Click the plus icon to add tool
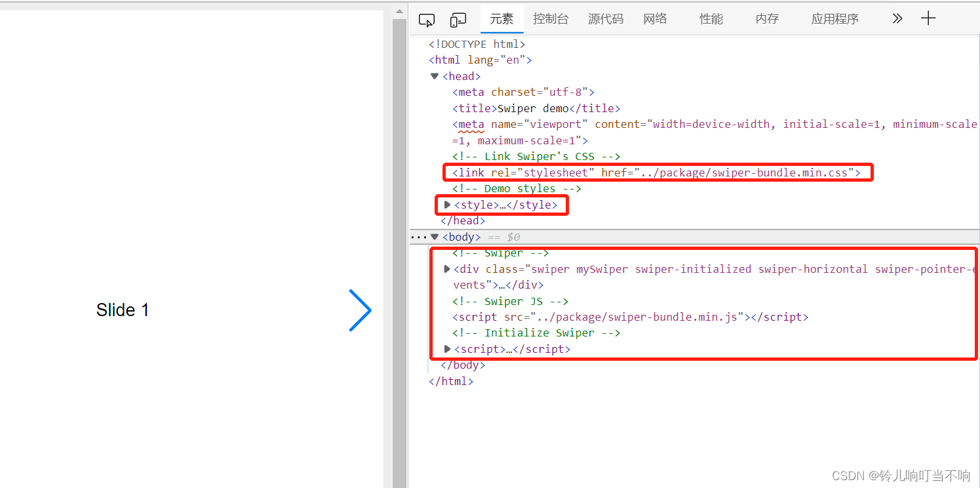The image size is (980, 488). click(x=928, y=18)
